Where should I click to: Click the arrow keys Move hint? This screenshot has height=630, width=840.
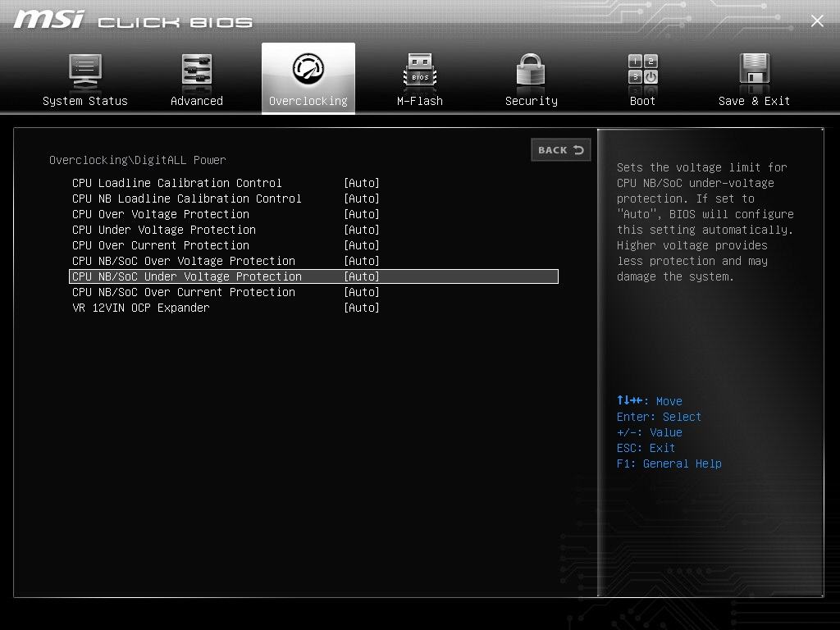[x=650, y=400]
